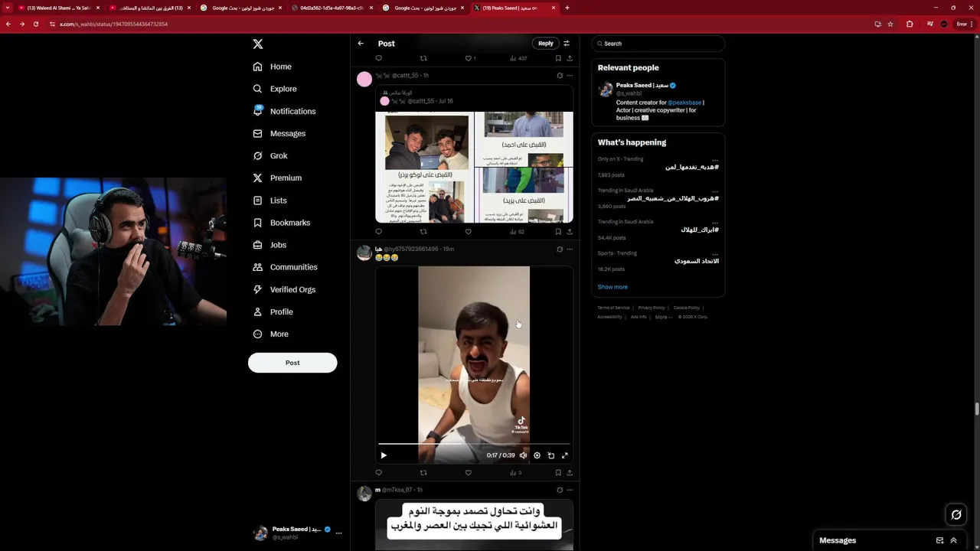The image size is (980, 551).
Task: Open Explore from the sidebar
Action: (275, 89)
